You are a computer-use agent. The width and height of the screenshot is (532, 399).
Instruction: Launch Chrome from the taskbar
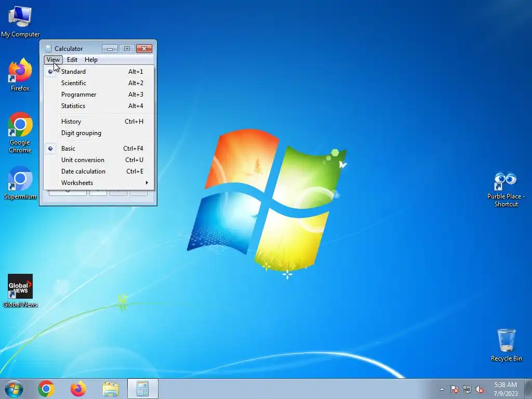click(46, 389)
